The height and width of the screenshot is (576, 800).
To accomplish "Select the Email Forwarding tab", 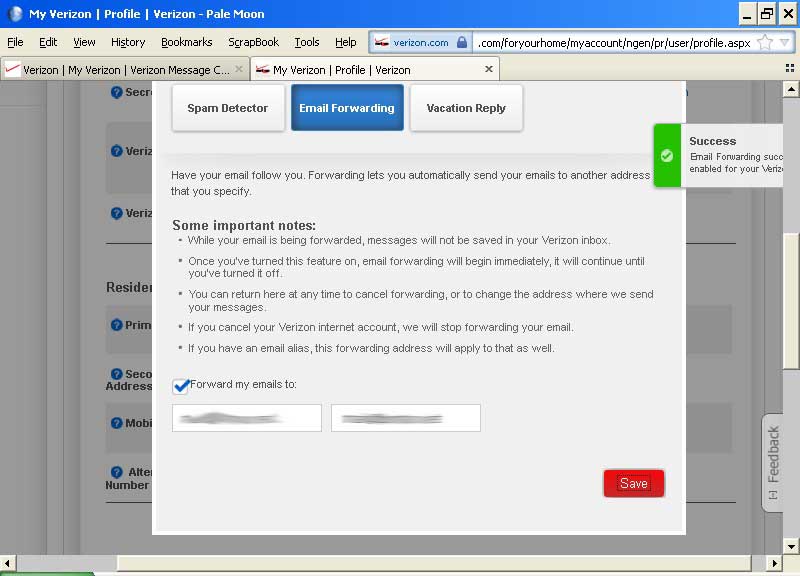I will click(x=347, y=108).
